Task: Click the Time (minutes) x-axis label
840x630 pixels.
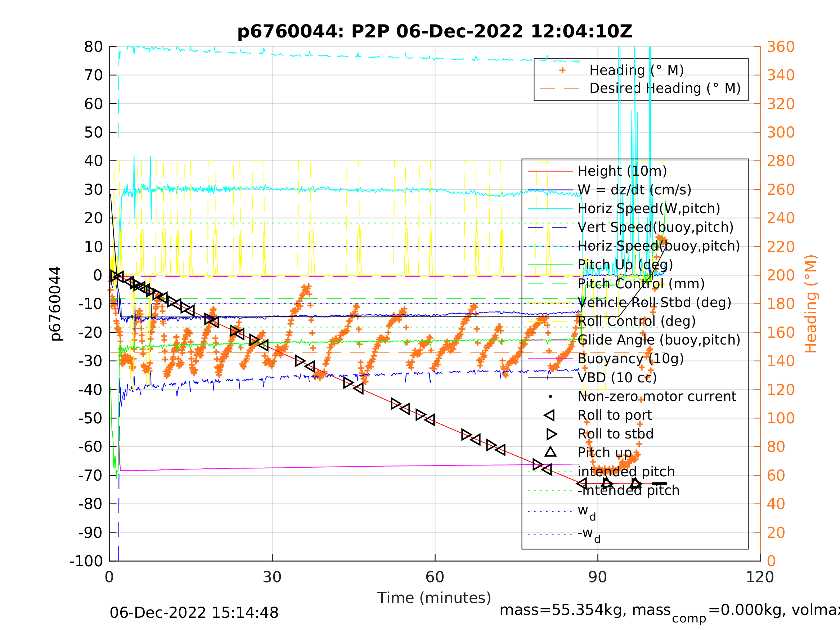Action: coord(434,598)
